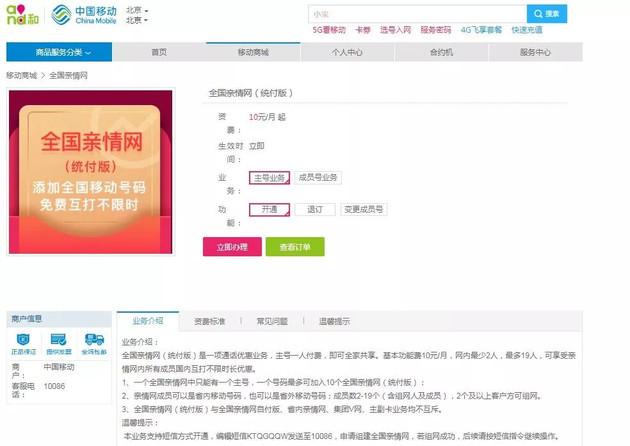Screen dimensions: 630x446
Task: Click the magnifier search button
Action: click(547, 14)
